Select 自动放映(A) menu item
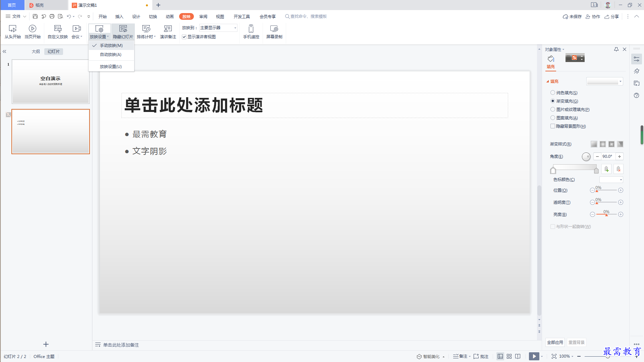This screenshot has height=362, width=644. click(x=111, y=55)
